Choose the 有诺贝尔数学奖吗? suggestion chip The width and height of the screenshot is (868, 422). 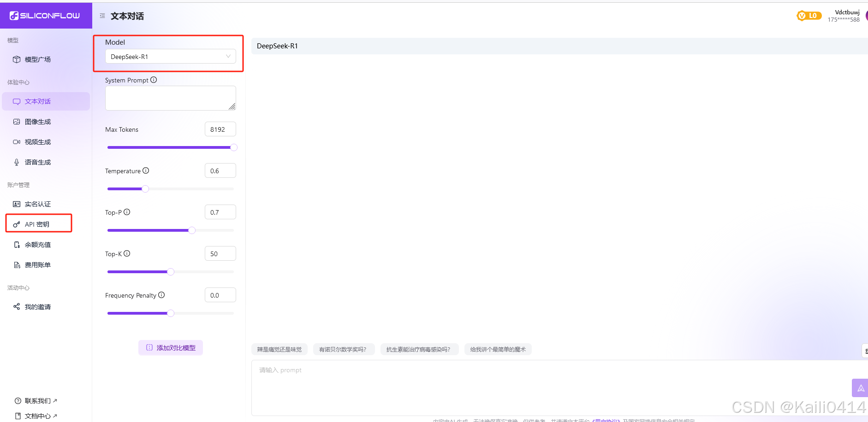[x=344, y=350]
